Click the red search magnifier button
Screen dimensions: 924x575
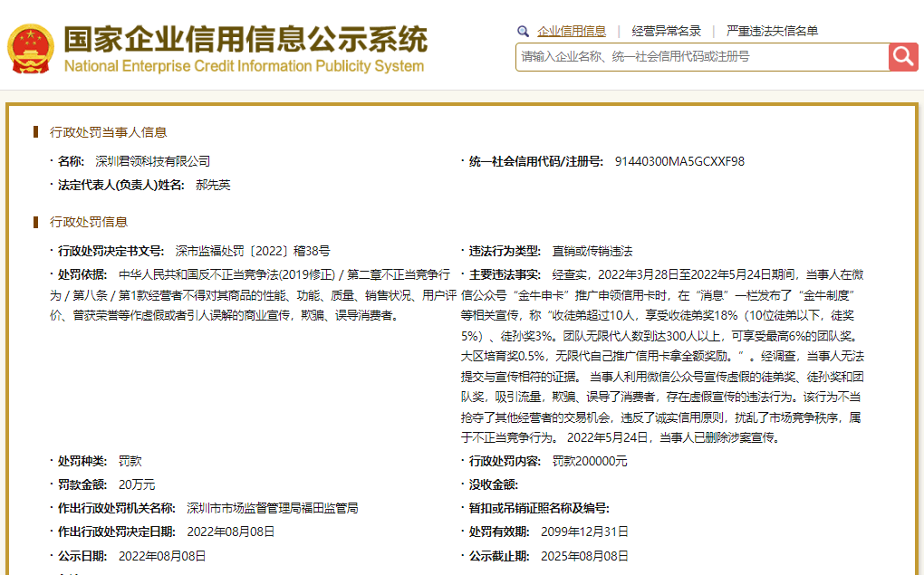903,56
